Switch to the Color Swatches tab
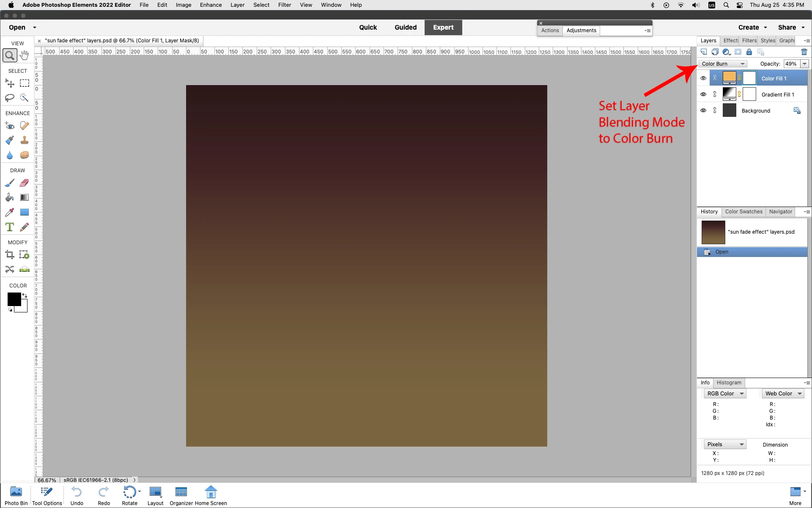812x508 pixels. (743, 212)
